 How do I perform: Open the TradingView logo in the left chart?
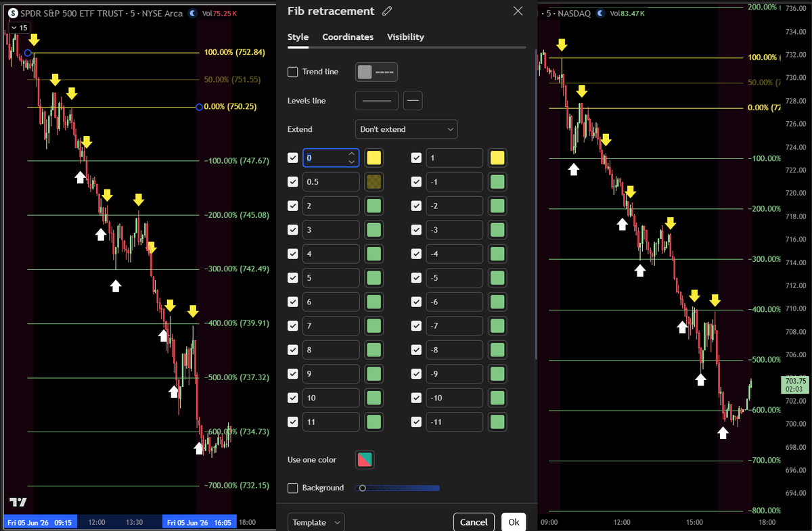[x=18, y=502]
